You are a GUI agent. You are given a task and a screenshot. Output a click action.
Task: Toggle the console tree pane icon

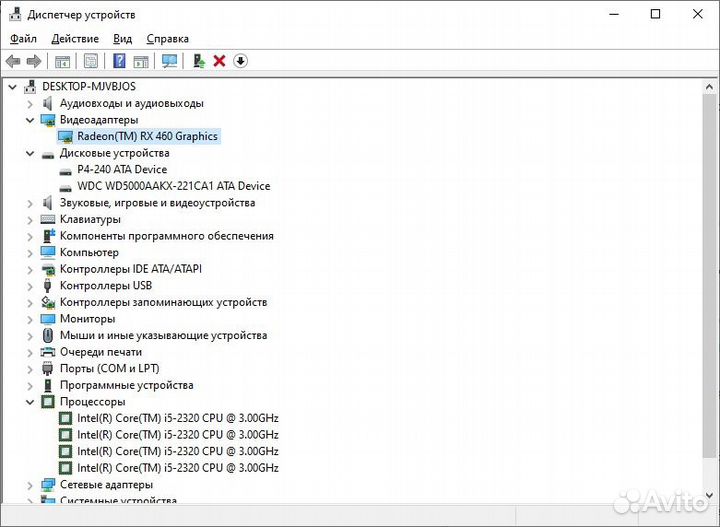62,61
